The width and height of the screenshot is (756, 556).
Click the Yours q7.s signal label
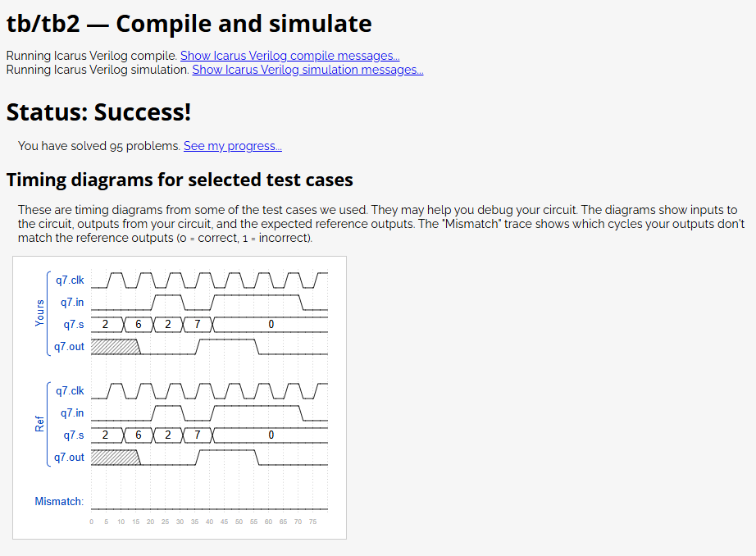coord(74,325)
